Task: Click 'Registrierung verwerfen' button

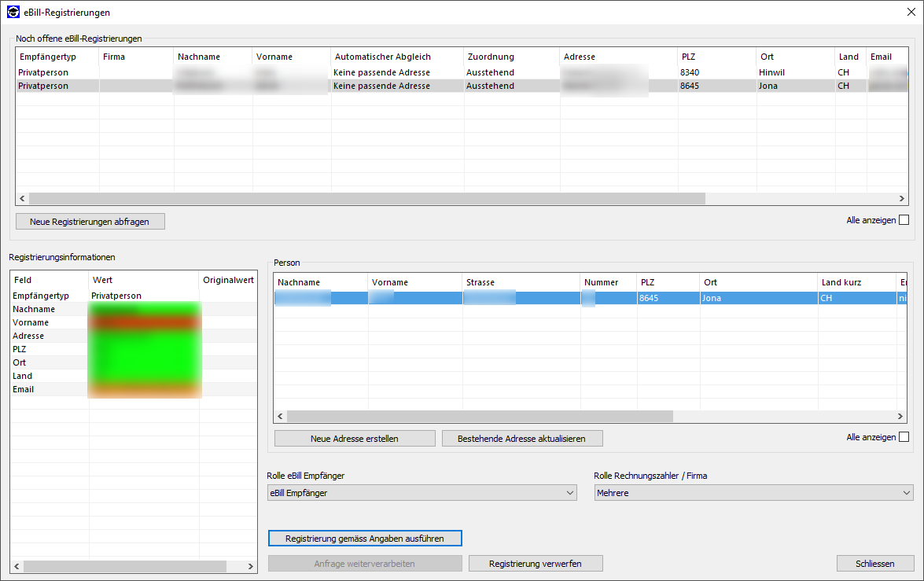Action: click(x=535, y=564)
